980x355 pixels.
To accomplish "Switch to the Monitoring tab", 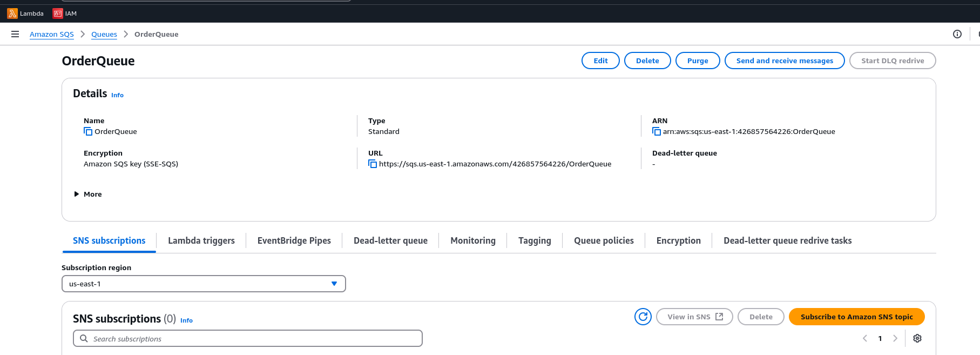I will click(x=473, y=240).
